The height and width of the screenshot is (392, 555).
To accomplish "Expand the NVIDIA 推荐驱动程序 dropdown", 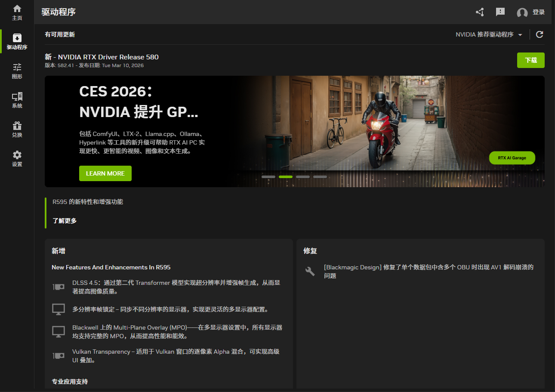I will (x=489, y=34).
